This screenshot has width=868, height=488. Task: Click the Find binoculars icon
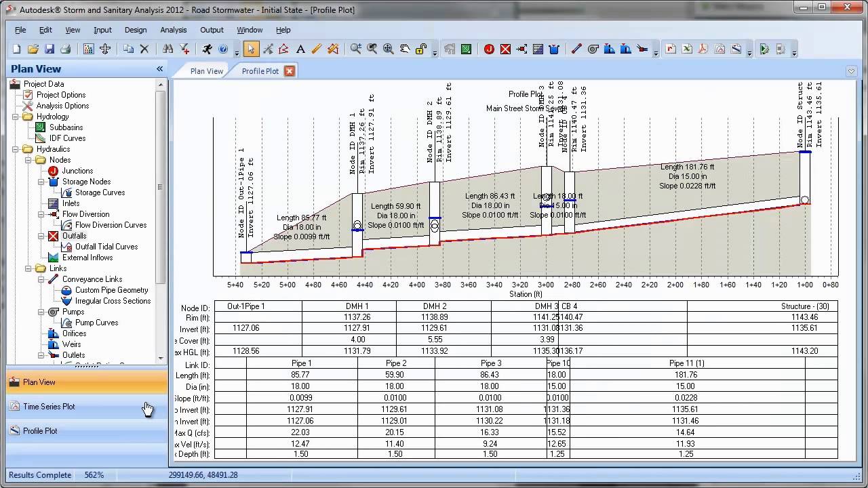(167, 49)
